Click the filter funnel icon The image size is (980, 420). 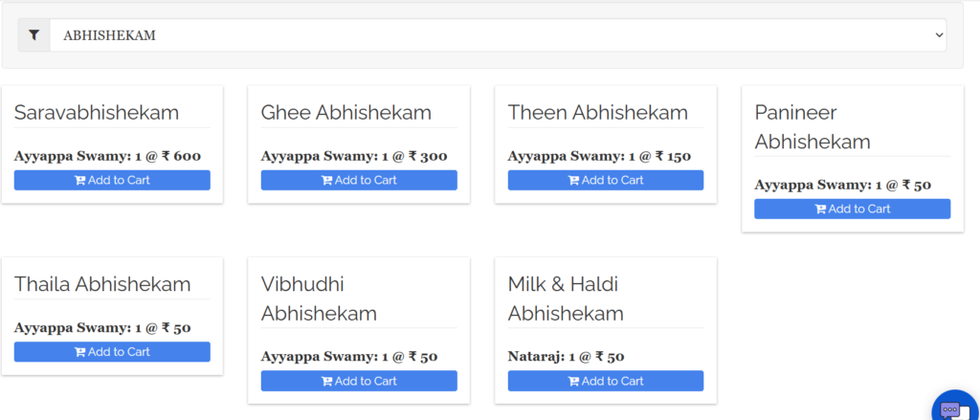(34, 35)
